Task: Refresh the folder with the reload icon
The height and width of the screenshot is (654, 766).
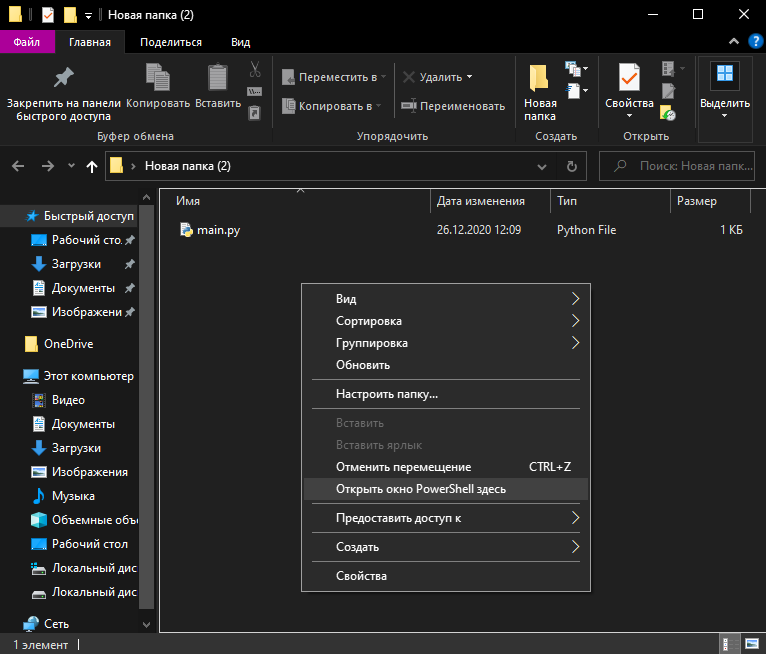Action: pyautogui.click(x=572, y=167)
